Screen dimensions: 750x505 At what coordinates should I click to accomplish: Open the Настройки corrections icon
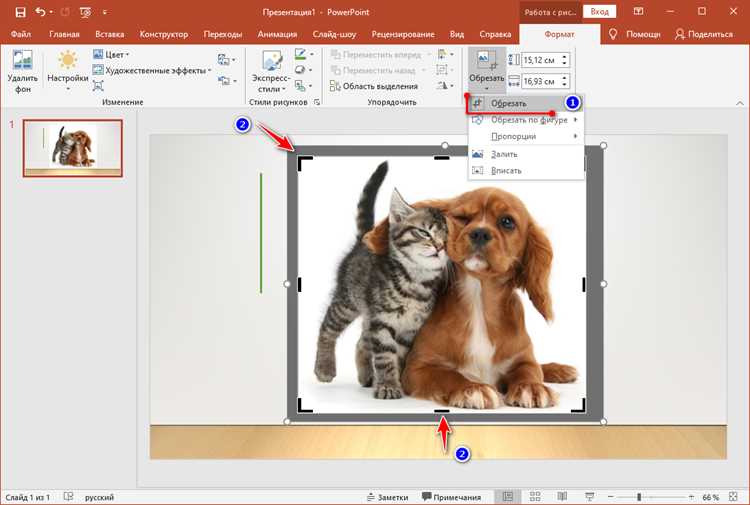click(67, 61)
